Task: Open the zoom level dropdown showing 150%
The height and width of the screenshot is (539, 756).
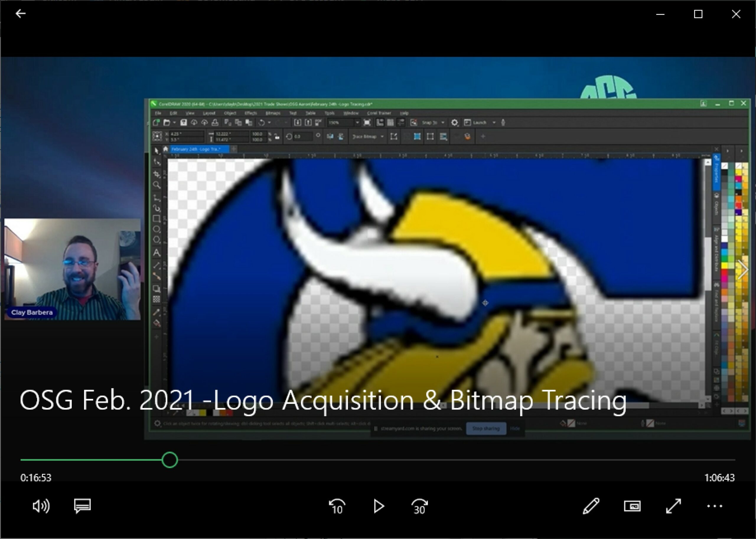Action: click(x=357, y=122)
